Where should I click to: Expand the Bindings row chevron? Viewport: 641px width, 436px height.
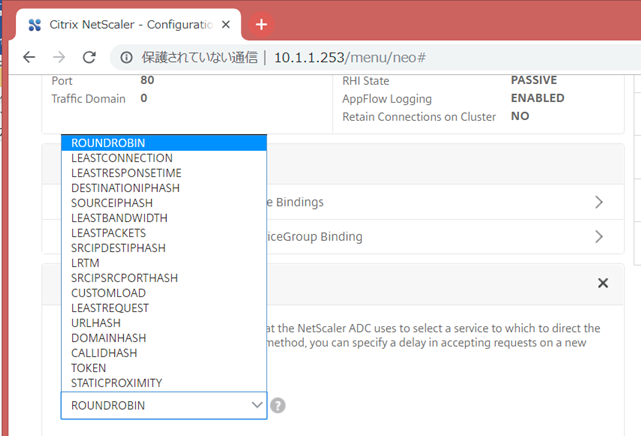[599, 202]
